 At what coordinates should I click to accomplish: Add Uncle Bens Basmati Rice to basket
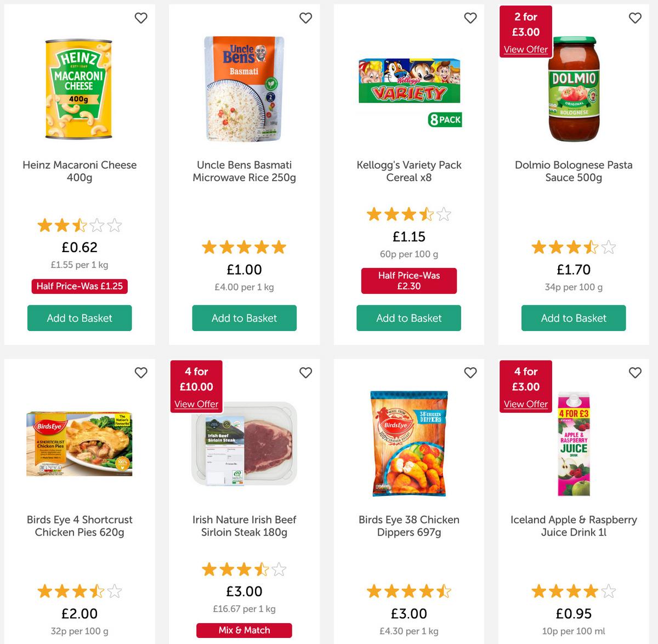click(244, 318)
